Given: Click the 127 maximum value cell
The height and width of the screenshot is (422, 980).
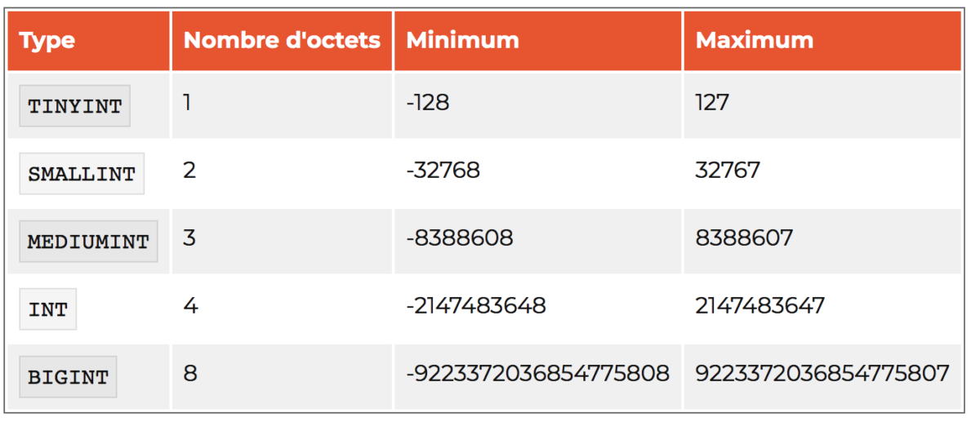Looking at the screenshot, I should click(x=712, y=103).
